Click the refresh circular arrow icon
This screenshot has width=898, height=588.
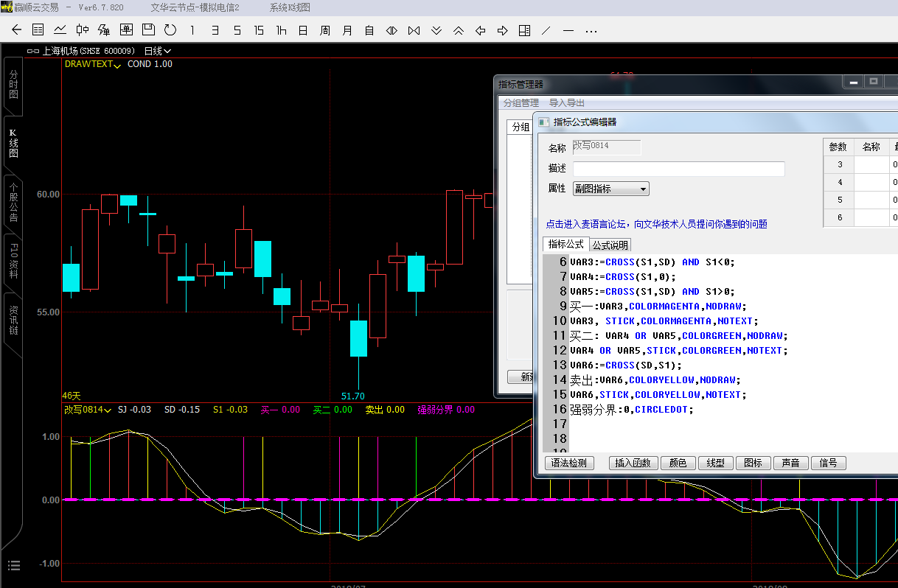click(170, 30)
